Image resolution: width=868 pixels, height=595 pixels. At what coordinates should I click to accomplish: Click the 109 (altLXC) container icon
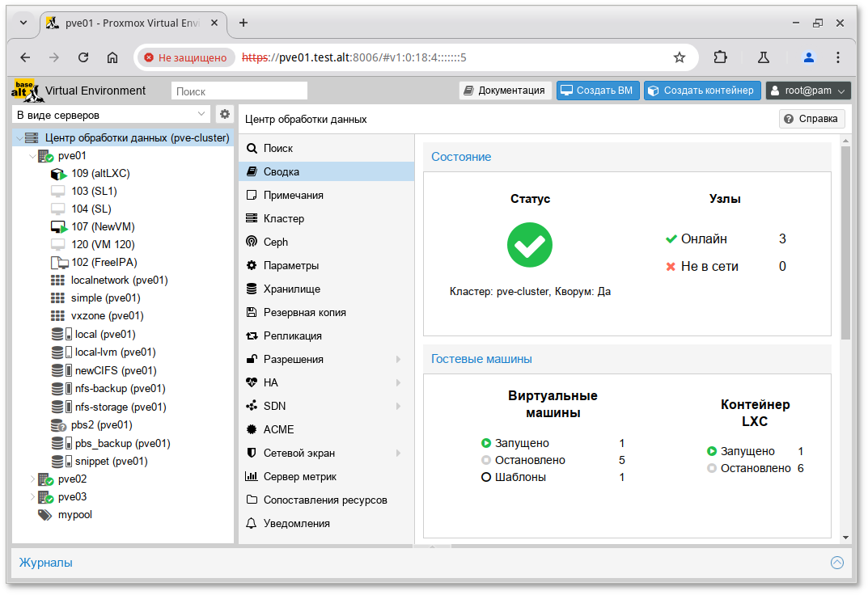58,174
